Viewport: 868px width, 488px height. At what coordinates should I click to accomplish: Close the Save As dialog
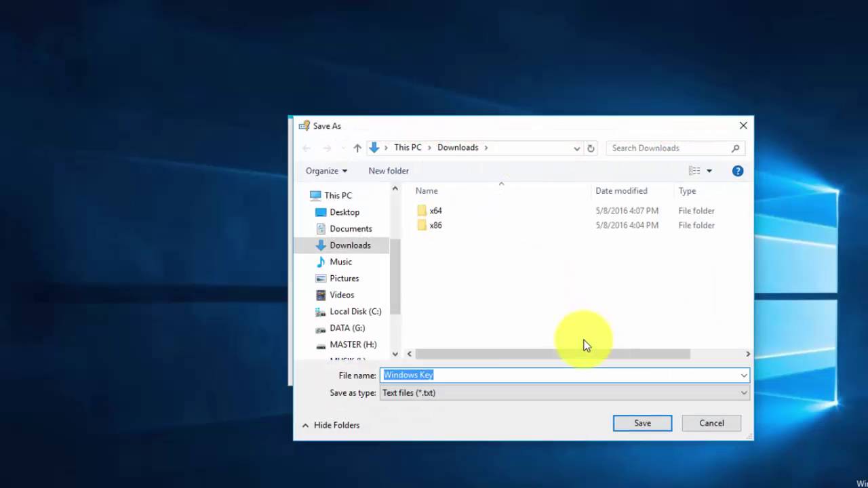coord(743,125)
